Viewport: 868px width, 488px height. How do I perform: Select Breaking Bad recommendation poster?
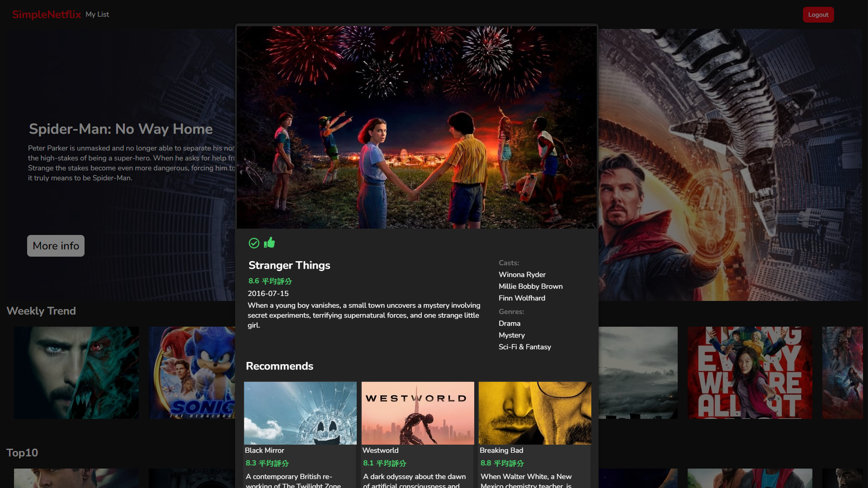[535, 413]
